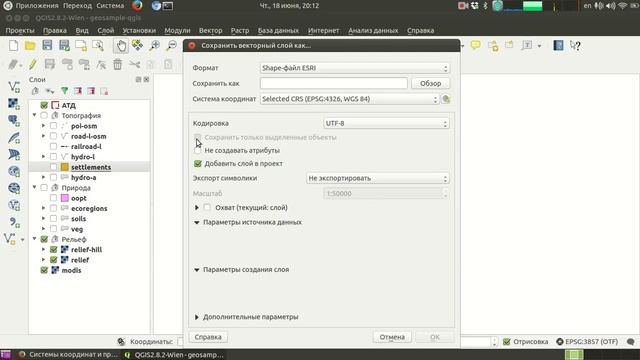Open the Вектор menu
Viewport: 640px width, 360px height.
pos(210,31)
